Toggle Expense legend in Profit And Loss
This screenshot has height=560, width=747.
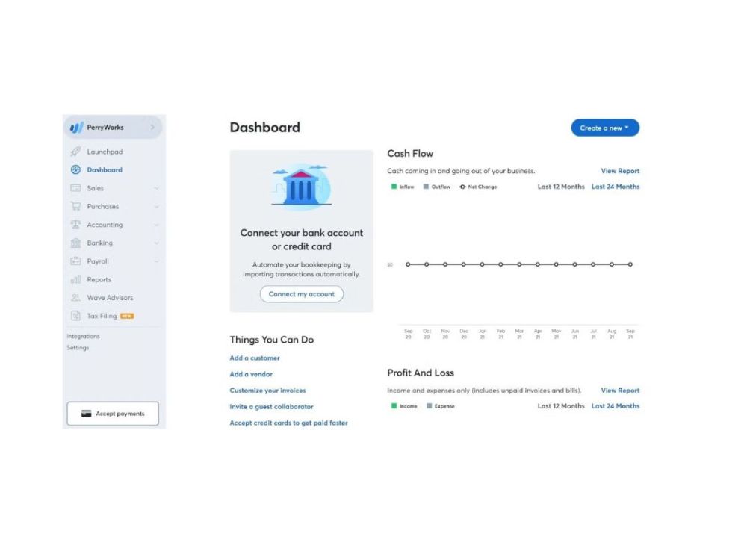tap(440, 406)
